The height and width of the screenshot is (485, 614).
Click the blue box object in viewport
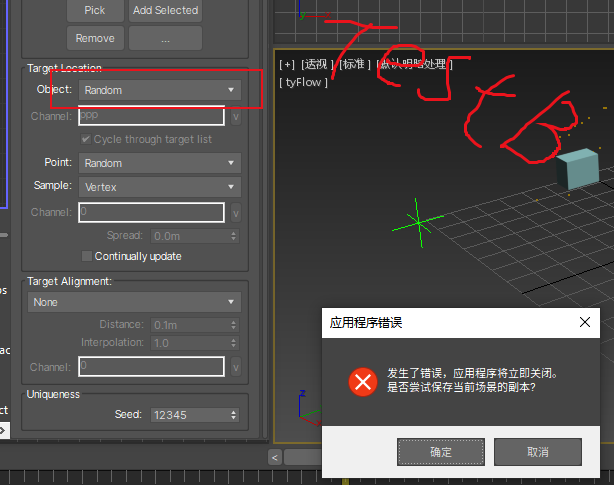pos(578,169)
